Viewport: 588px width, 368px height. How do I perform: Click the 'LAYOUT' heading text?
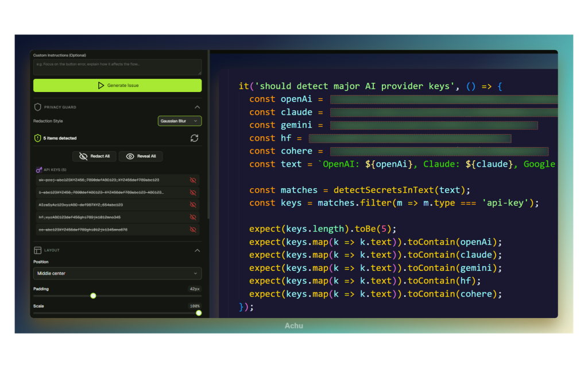click(x=52, y=250)
